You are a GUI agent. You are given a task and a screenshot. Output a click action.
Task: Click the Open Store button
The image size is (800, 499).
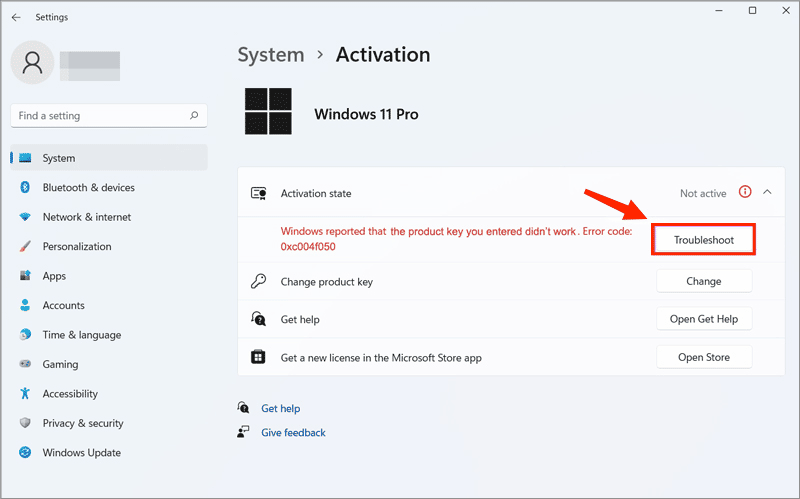[704, 357]
